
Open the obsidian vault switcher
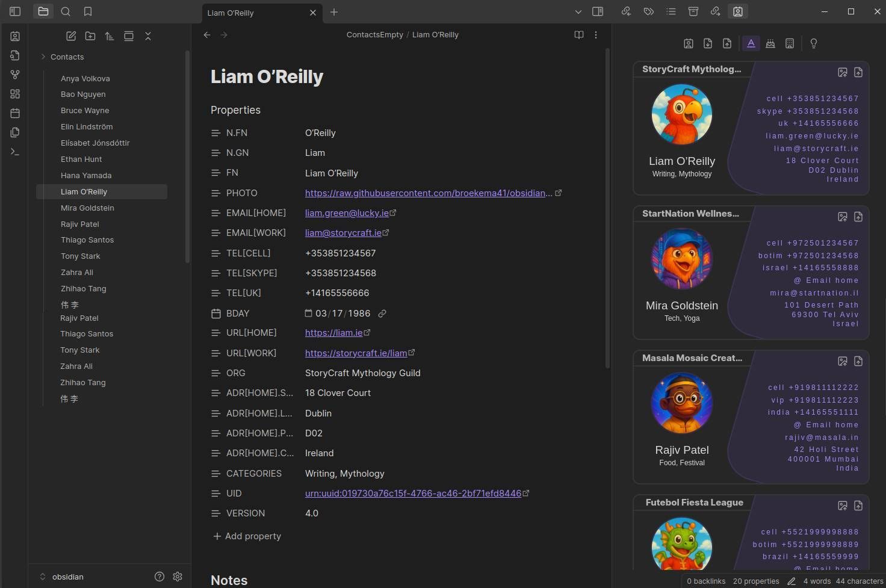(67, 577)
